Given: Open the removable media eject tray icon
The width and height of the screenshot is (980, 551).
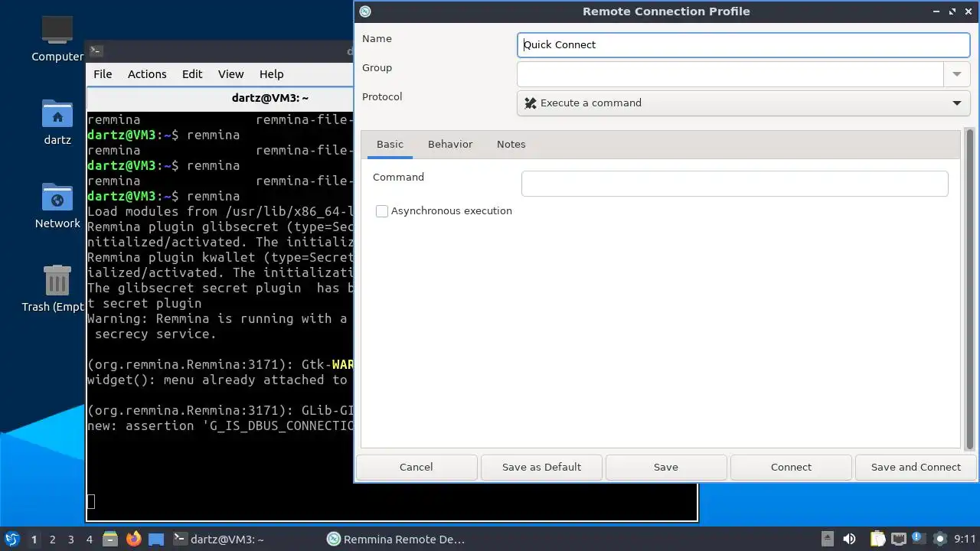Looking at the screenshot, I should [828, 540].
